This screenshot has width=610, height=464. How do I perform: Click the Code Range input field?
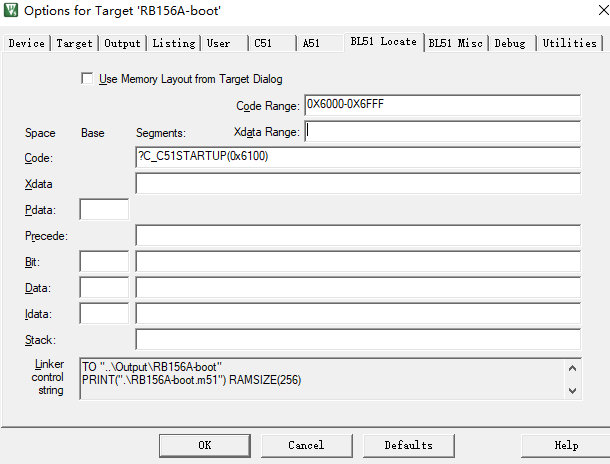[x=443, y=105]
